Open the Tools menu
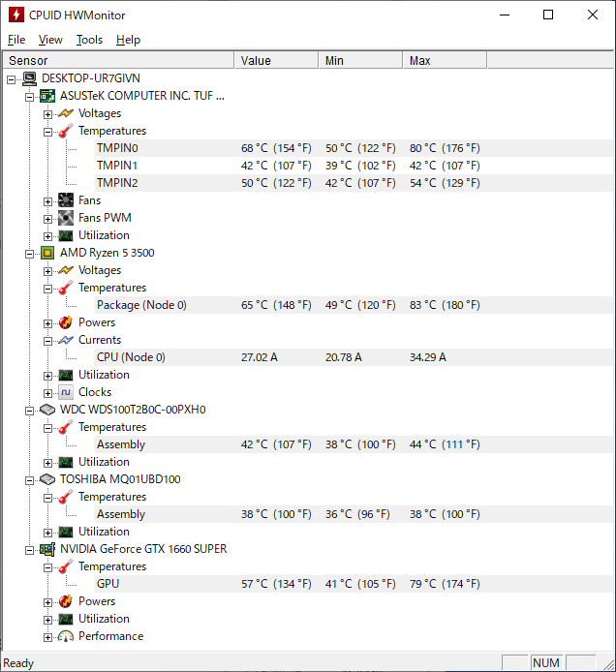 (x=89, y=40)
